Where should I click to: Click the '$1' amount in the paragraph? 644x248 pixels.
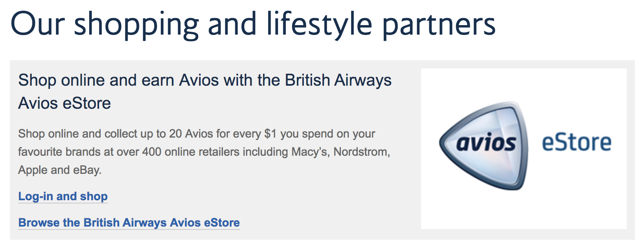271,134
